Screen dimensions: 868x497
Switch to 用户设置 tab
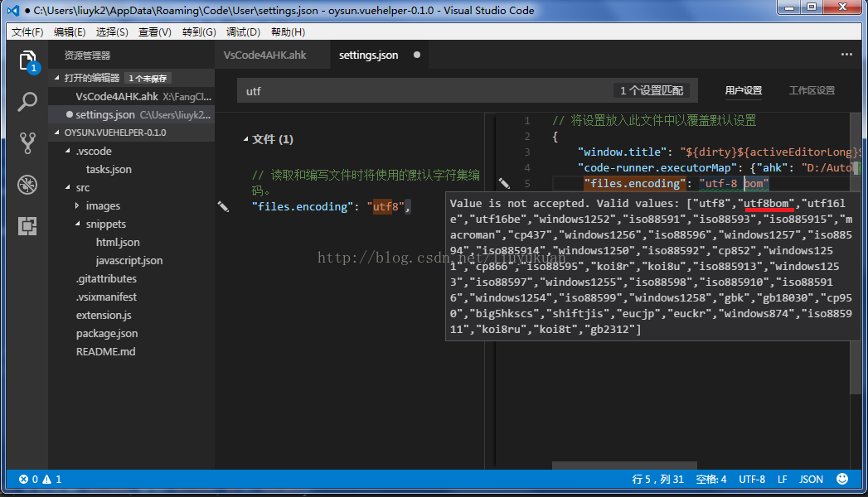744,90
